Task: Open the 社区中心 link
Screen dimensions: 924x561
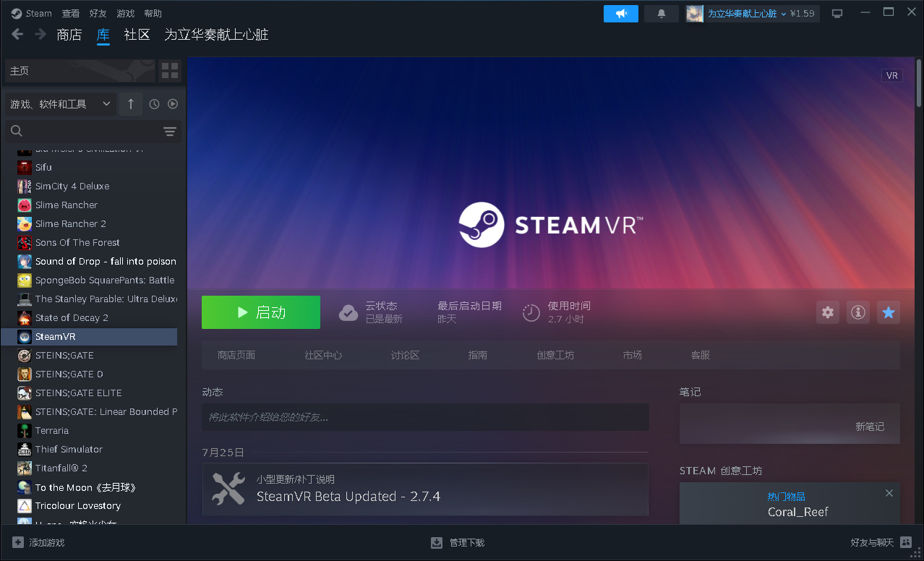Action: pyautogui.click(x=323, y=355)
